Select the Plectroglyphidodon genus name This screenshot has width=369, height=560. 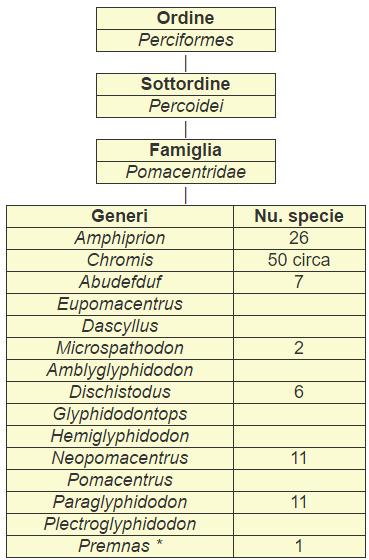point(120,524)
